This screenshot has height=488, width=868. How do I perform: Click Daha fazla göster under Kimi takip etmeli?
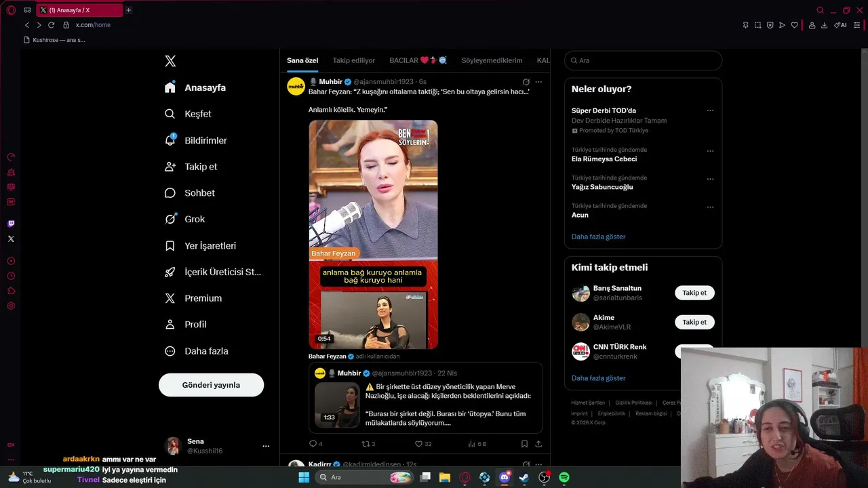[x=598, y=378]
